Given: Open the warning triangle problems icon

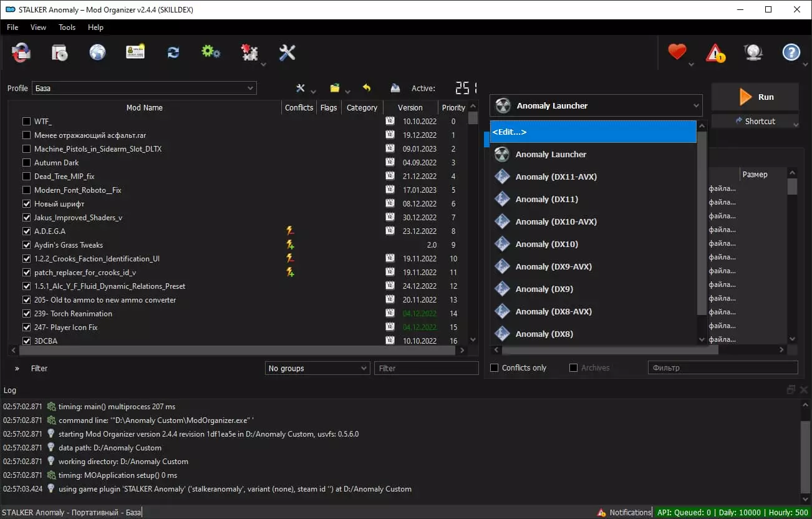Looking at the screenshot, I should (715, 53).
